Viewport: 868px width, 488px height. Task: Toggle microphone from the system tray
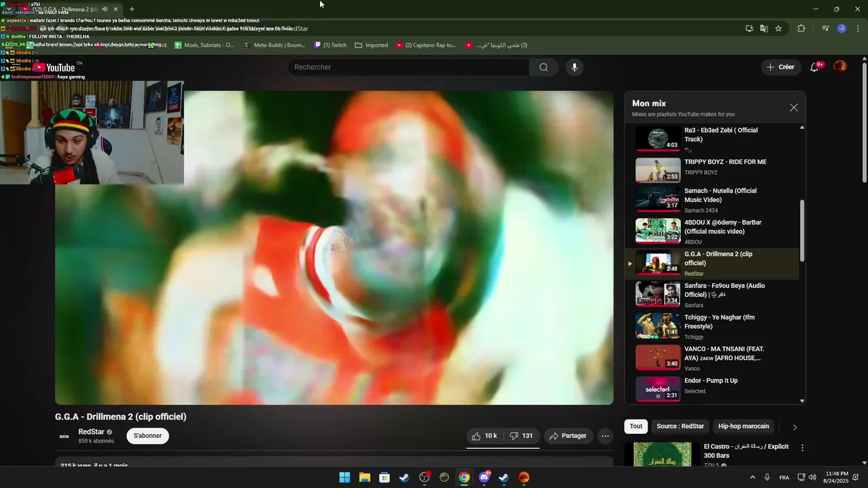pos(767,477)
